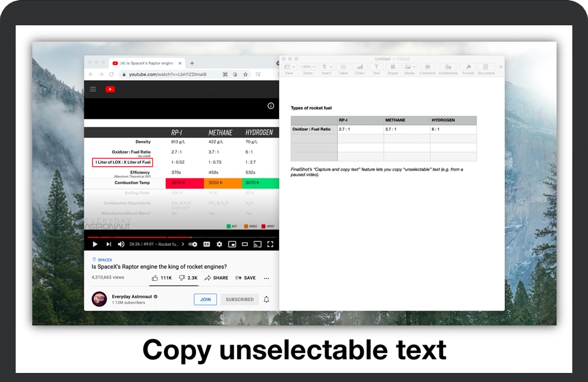Image resolution: width=588 pixels, height=382 pixels.
Task: Cast the video to a TV
Action: coord(258,244)
